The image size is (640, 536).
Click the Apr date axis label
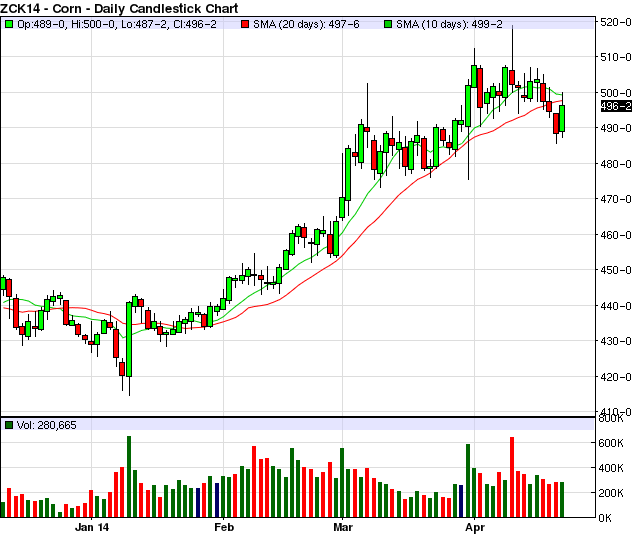475,527
